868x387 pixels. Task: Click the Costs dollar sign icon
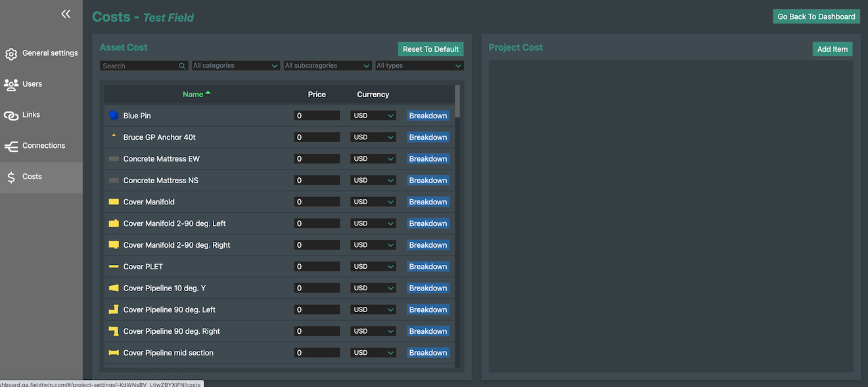pyautogui.click(x=11, y=177)
